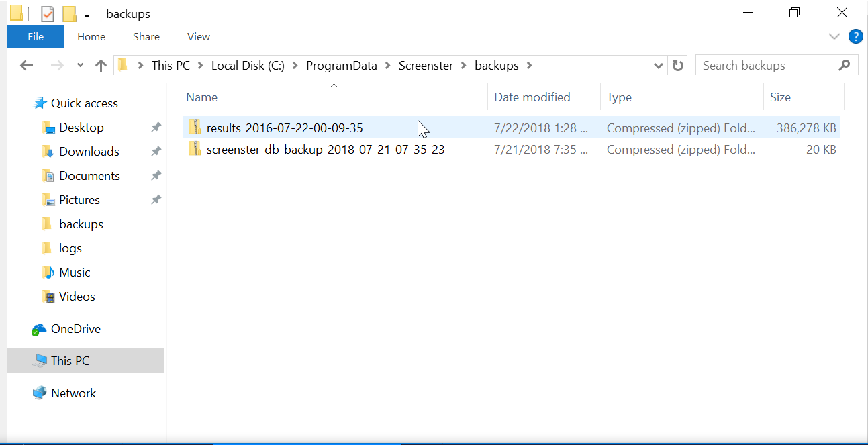
Task: Open Downloads in Quick access
Action: [89, 152]
